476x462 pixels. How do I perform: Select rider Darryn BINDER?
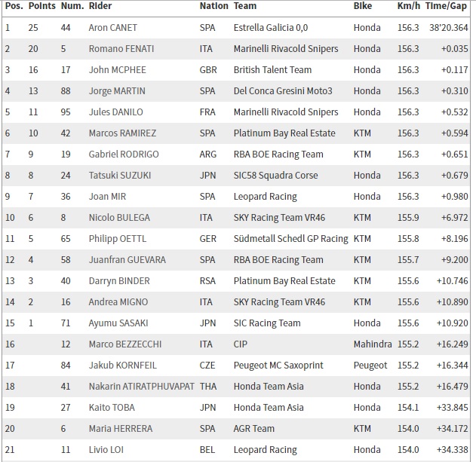pyautogui.click(x=119, y=280)
